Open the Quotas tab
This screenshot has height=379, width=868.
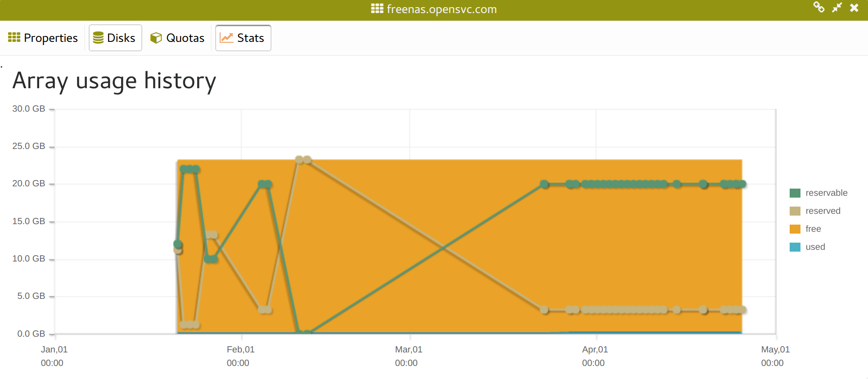coord(185,38)
